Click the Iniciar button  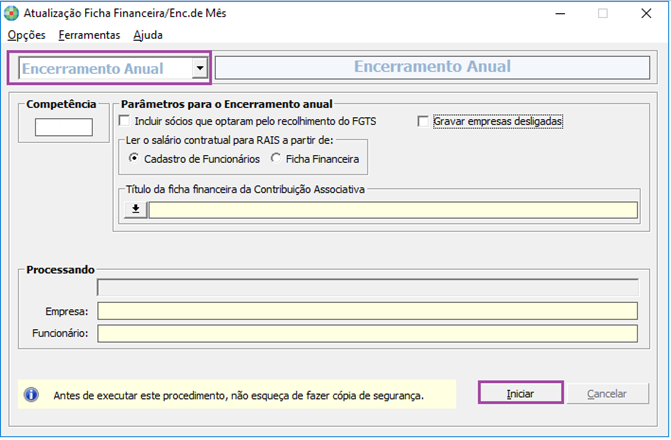[520, 393]
